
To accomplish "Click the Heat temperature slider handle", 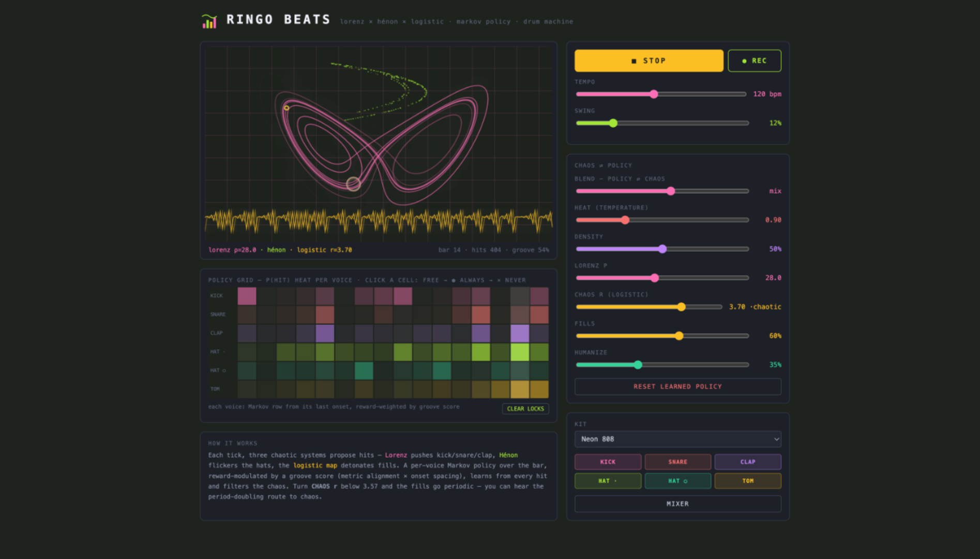I will click(x=625, y=220).
